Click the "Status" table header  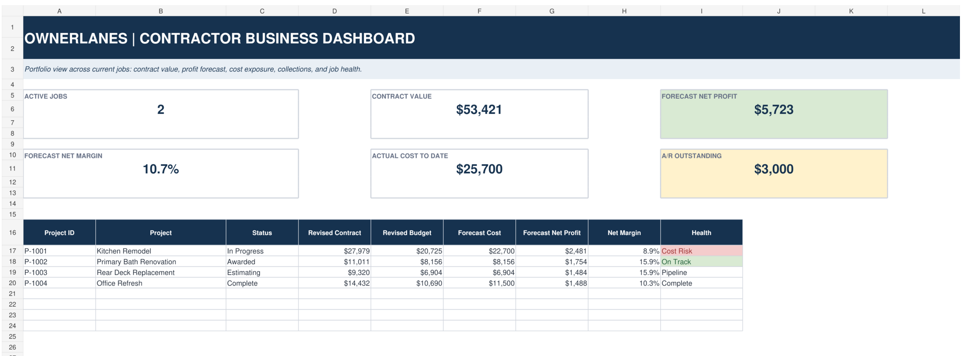(262, 233)
